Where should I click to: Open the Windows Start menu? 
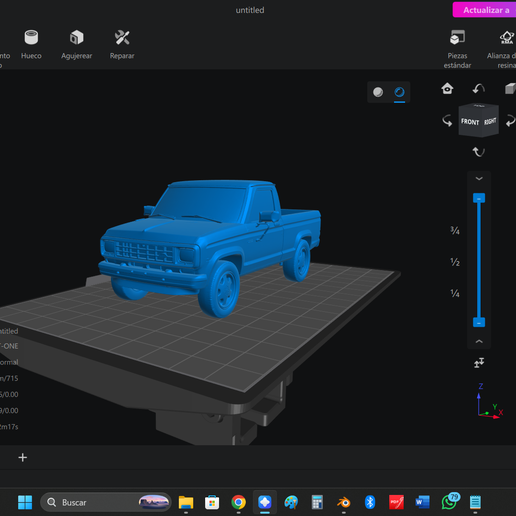click(x=25, y=502)
